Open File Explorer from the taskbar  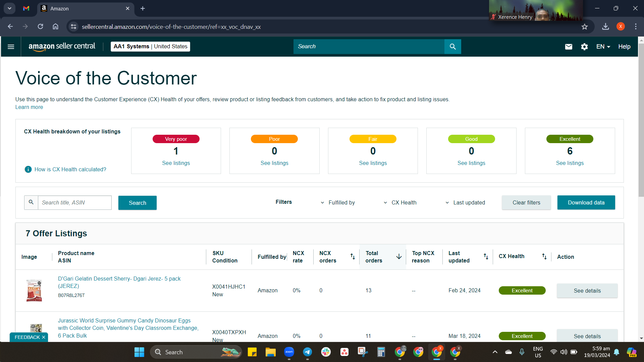(x=270, y=352)
